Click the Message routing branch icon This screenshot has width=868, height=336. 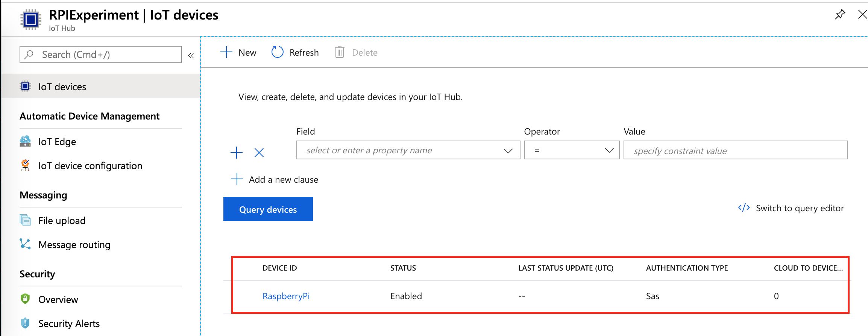point(25,244)
